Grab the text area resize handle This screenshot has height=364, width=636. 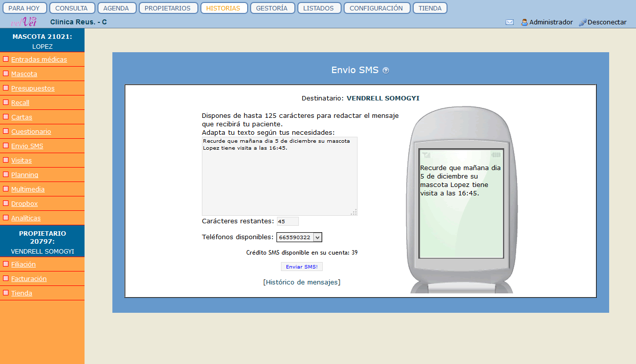(354, 212)
